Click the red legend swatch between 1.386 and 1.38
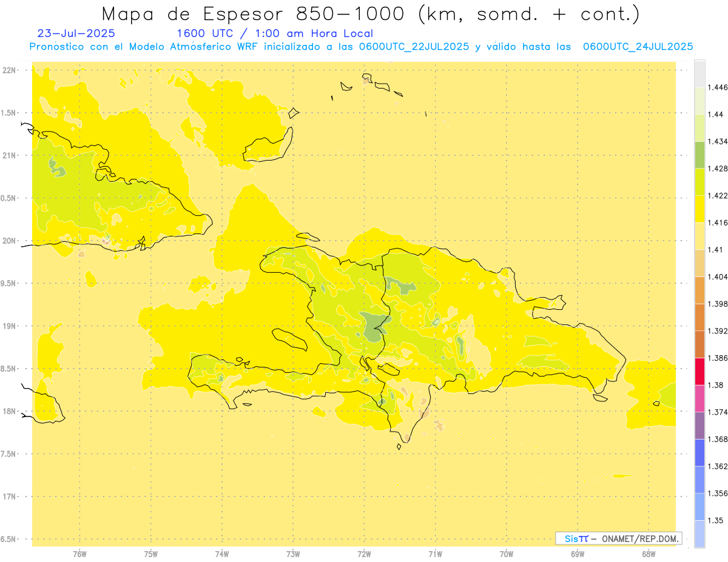The height and width of the screenshot is (562, 728). 699,372
